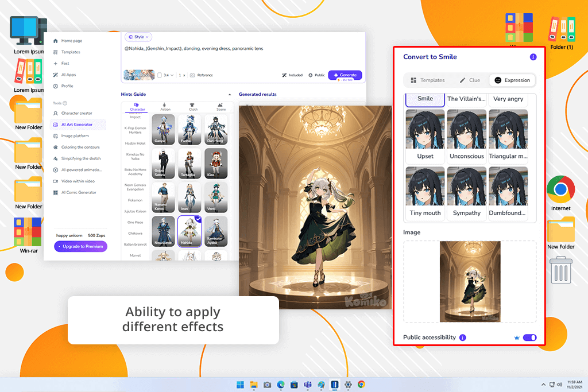Go to Home page in the sidebar
The image size is (588, 392).
click(68, 41)
